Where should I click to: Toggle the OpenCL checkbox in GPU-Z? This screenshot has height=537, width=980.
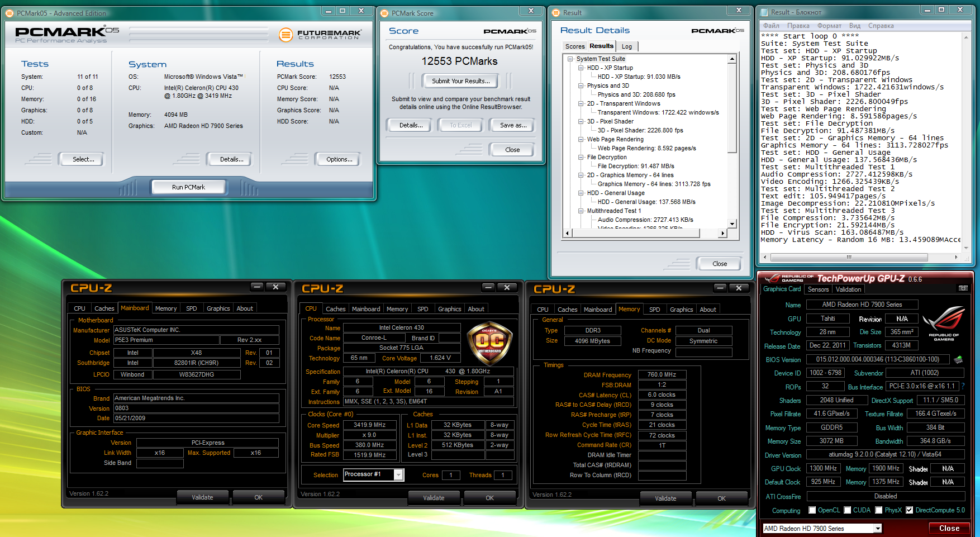812,510
